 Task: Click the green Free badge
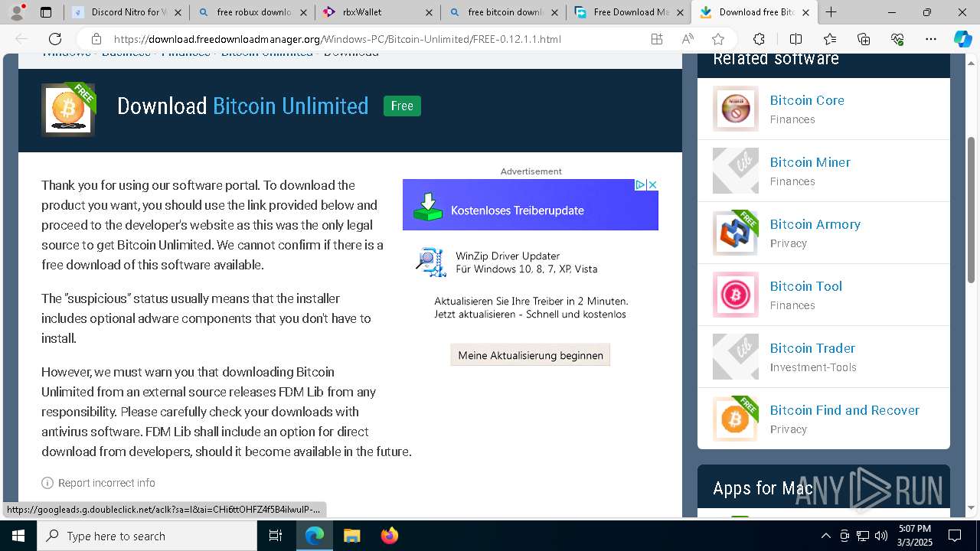pos(402,106)
